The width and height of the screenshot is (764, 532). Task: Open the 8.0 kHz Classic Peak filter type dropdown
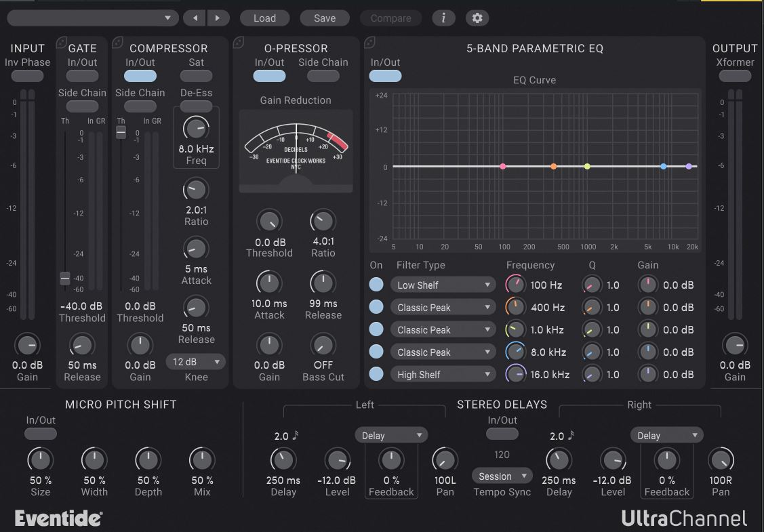pyautogui.click(x=443, y=352)
